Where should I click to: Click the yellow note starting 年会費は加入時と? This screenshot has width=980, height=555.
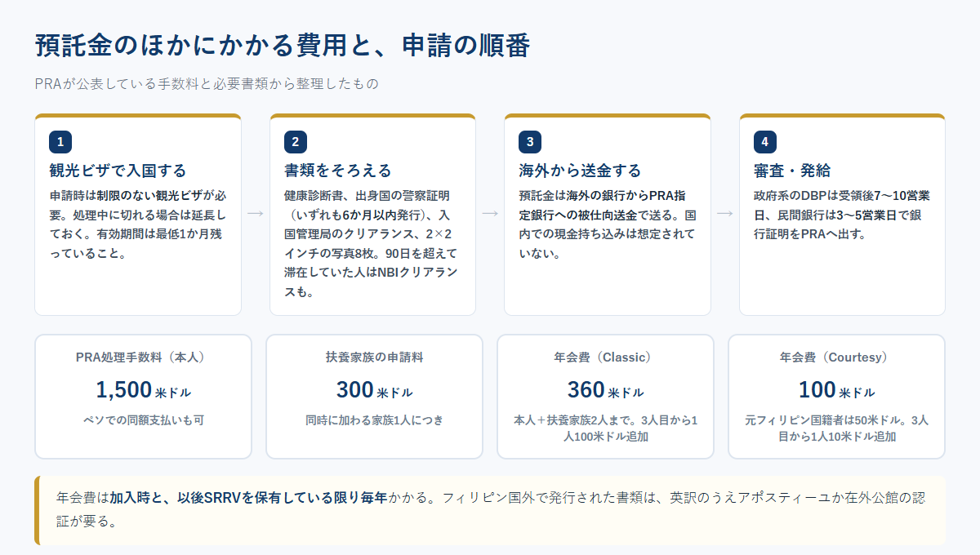coord(490,510)
